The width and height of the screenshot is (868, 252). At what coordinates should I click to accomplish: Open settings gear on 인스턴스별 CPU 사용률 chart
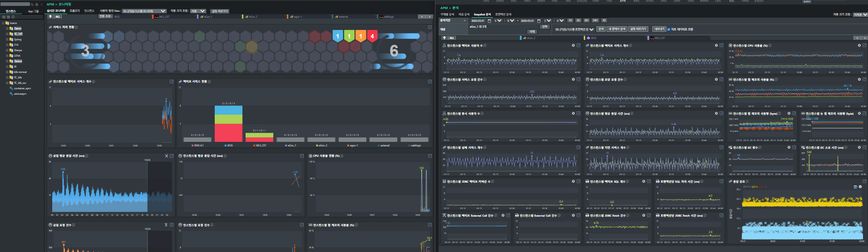[859, 45]
